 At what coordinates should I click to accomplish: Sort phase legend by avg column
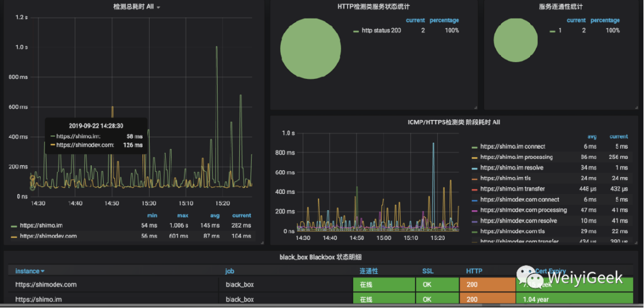tap(592, 137)
